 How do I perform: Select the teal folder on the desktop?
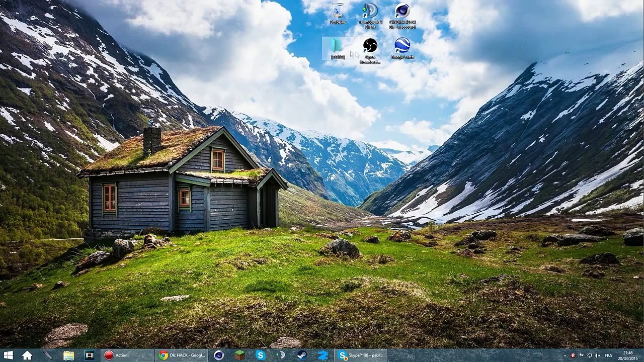338,49
